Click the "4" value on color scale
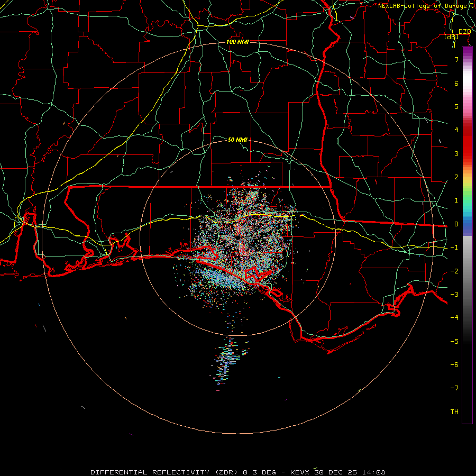The height and width of the screenshot is (476, 476). [x=456, y=130]
